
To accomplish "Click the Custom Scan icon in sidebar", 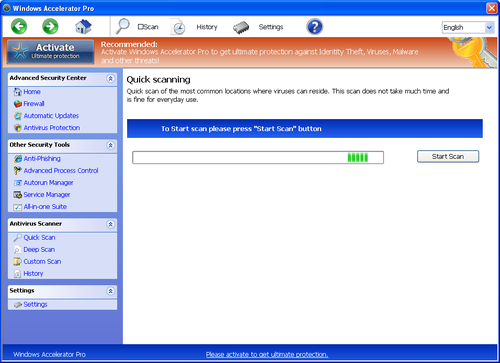I will pos(18,262).
